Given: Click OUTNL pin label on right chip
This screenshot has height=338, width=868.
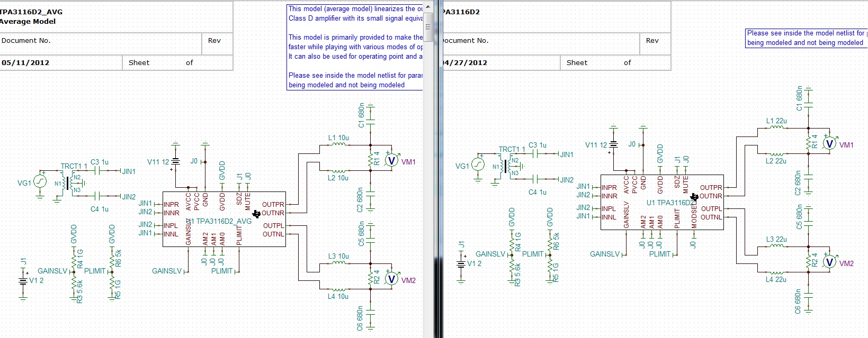Looking at the screenshot, I should coord(711,217).
